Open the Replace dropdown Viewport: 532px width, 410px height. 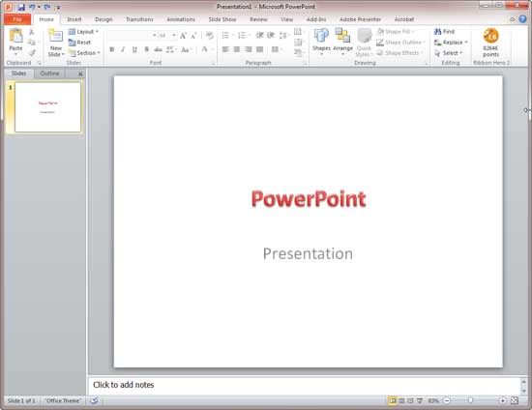[x=451, y=43]
